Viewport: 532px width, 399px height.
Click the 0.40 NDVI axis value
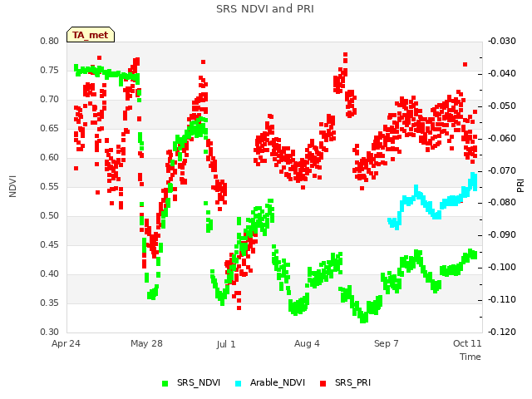[x=50, y=273]
